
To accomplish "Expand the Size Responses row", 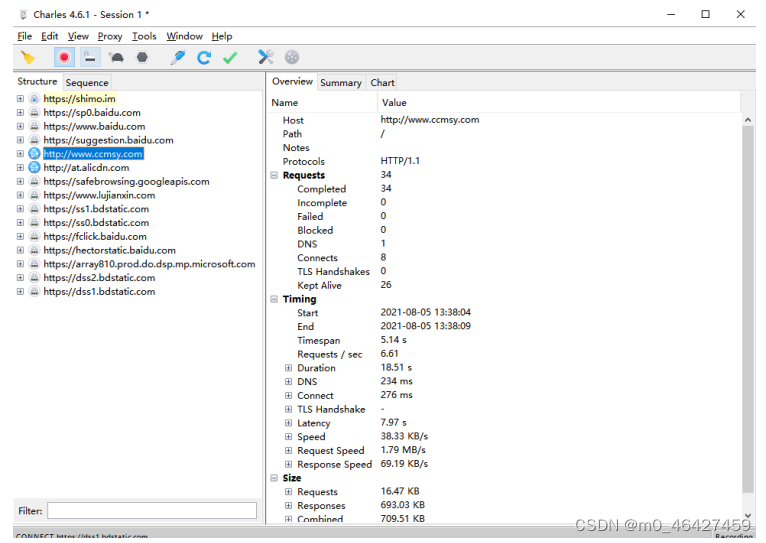I will point(288,505).
